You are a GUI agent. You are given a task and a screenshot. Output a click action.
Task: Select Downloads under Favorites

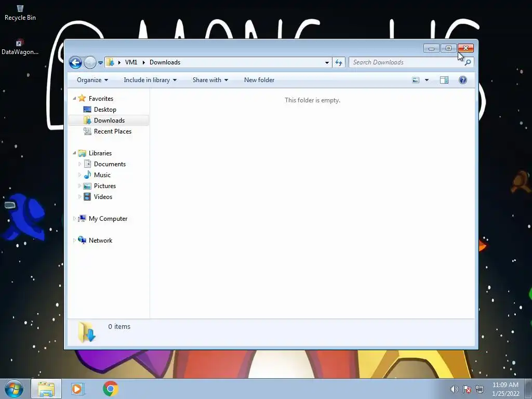(x=109, y=121)
